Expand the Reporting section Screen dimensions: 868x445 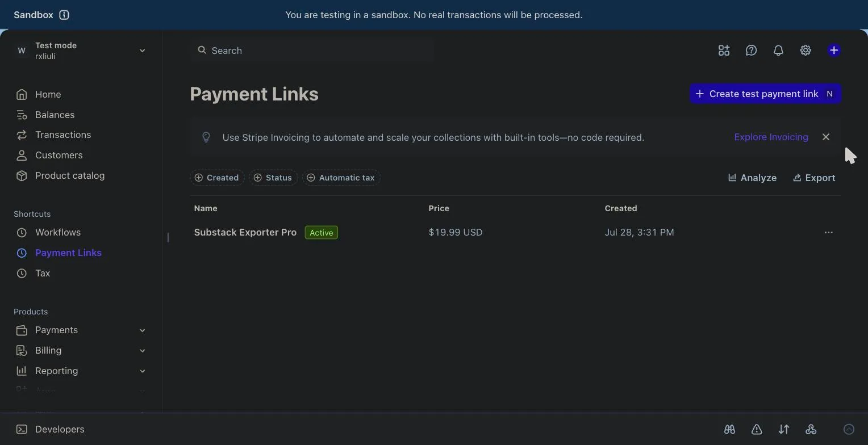click(81, 371)
